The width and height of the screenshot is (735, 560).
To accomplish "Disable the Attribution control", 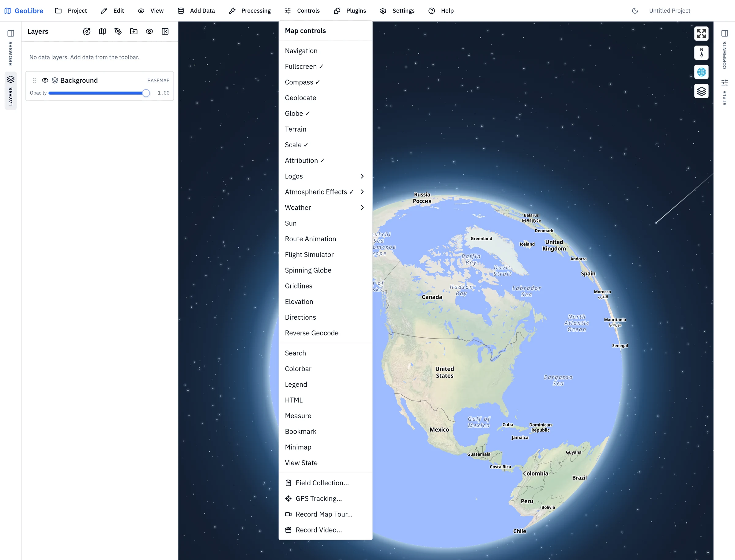I will click(x=325, y=160).
